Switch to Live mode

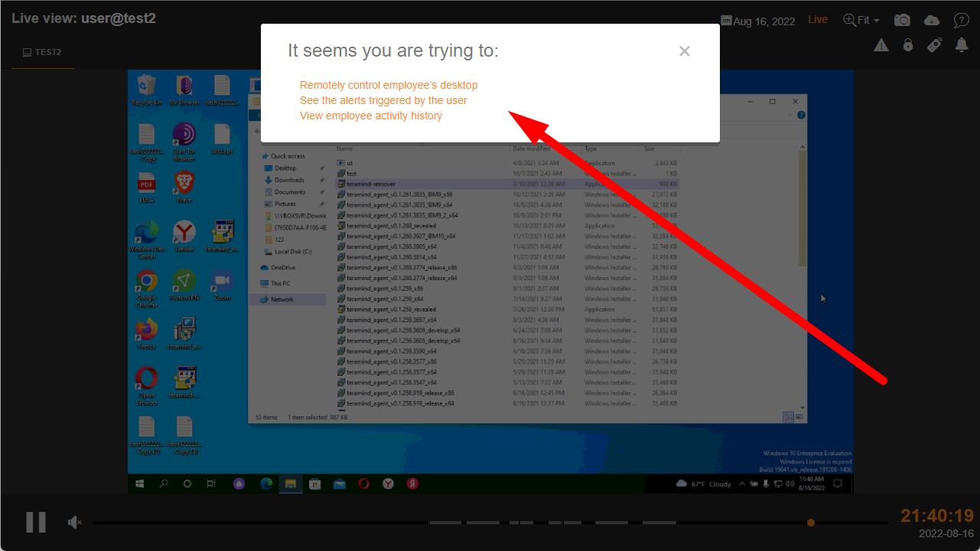coord(818,20)
